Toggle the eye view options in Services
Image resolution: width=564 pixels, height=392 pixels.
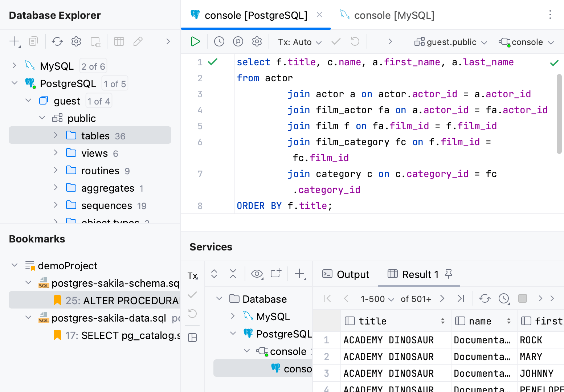click(x=257, y=274)
